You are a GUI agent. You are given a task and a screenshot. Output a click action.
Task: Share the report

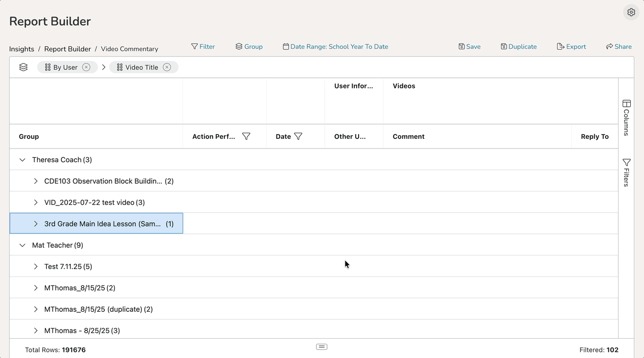pos(619,47)
